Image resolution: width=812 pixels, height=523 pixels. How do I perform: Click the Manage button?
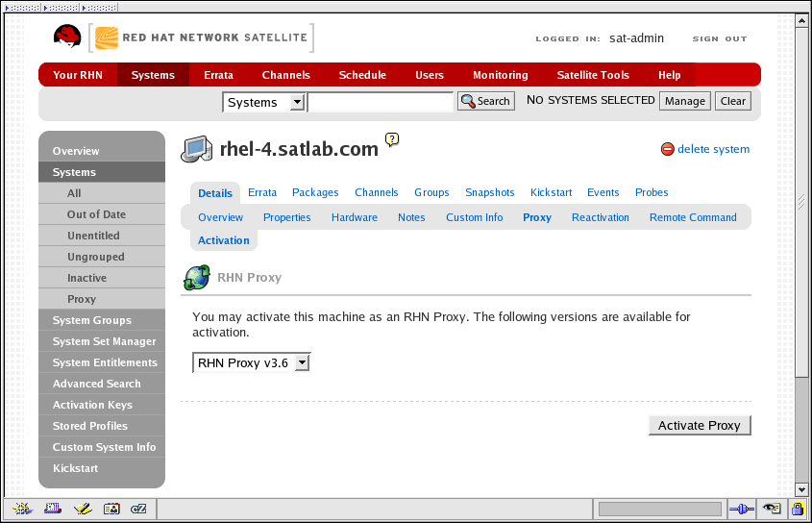click(684, 101)
